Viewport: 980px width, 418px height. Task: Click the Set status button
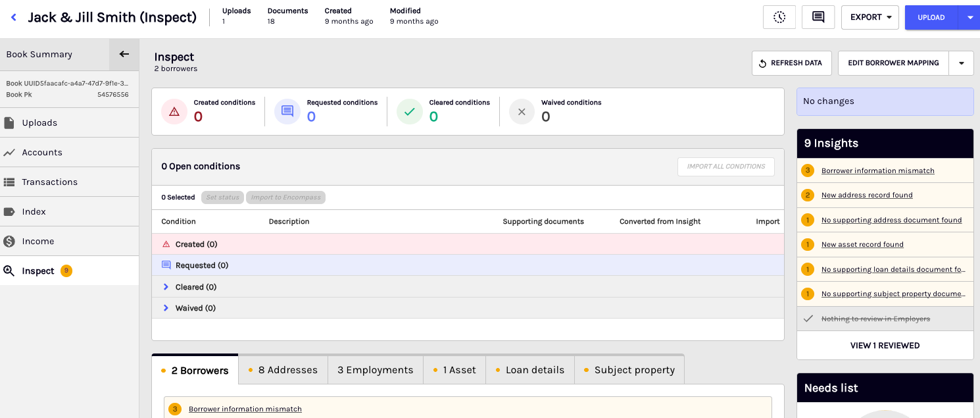click(x=222, y=197)
